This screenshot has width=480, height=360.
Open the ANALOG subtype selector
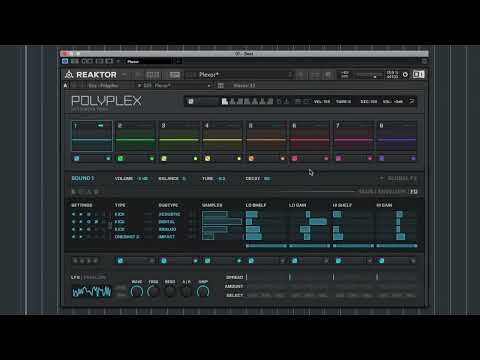(167, 229)
